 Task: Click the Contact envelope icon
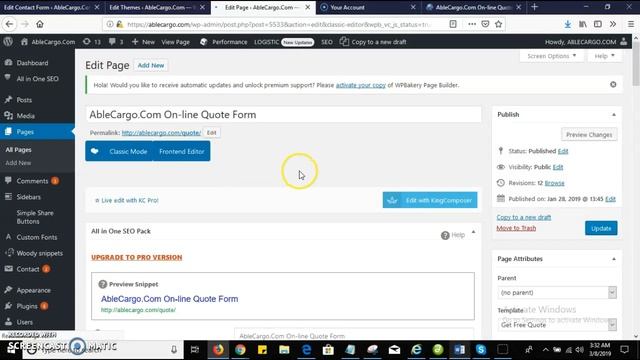[x=8, y=269]
